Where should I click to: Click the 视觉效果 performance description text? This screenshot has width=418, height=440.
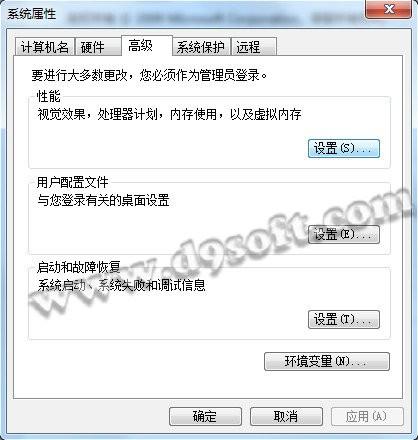coord(169,115)
